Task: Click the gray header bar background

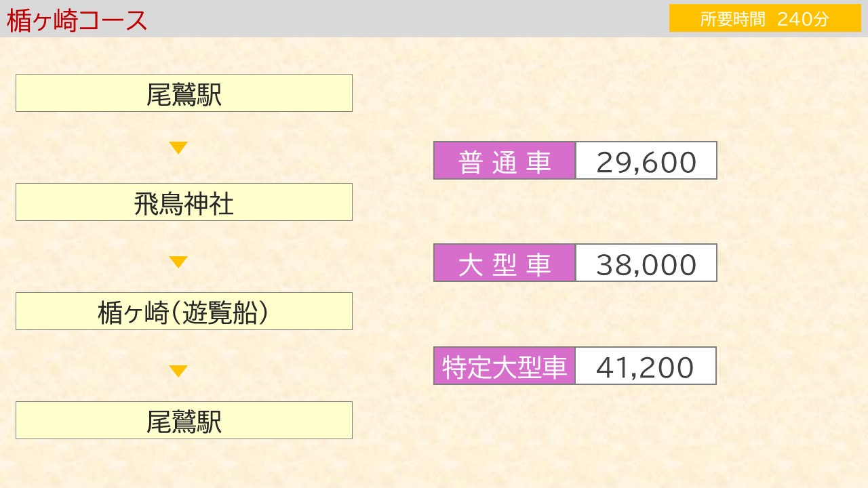Action: point(407,18)
